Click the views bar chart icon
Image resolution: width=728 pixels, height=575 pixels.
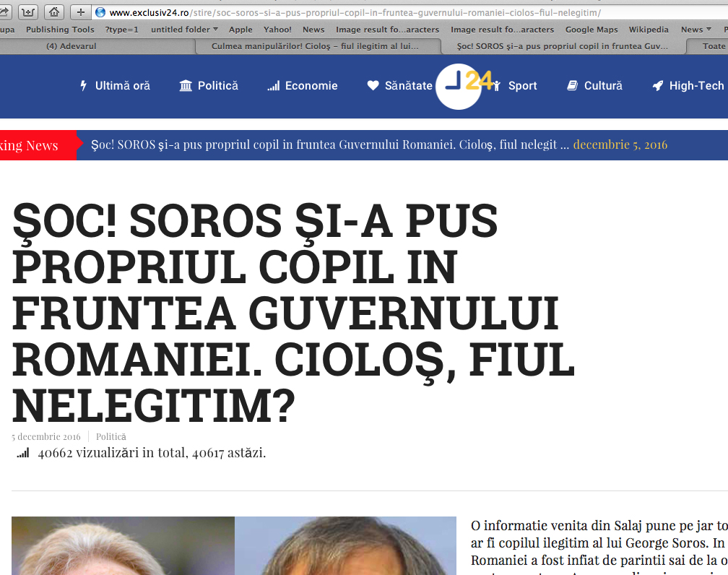[23, 453]
